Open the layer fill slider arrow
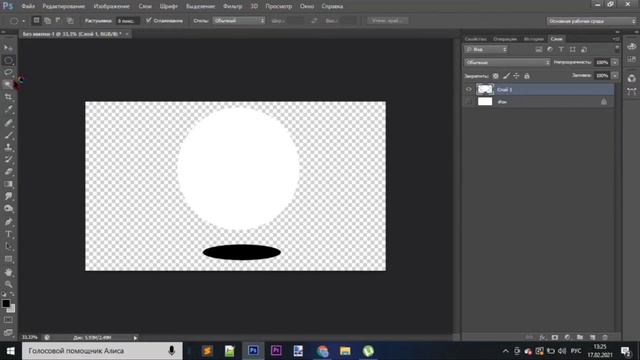Image resolution: width=640 pixels, height=360 pixels. point(615,76)
